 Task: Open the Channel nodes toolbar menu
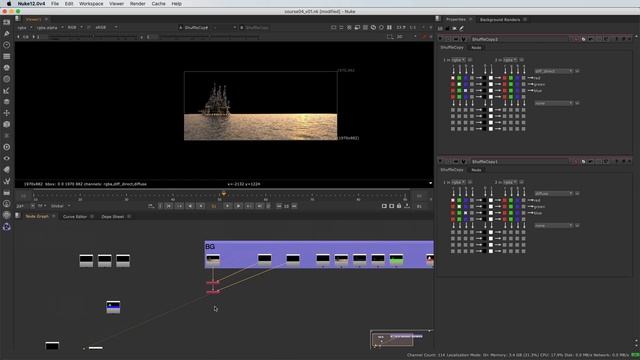click(7, 56)
